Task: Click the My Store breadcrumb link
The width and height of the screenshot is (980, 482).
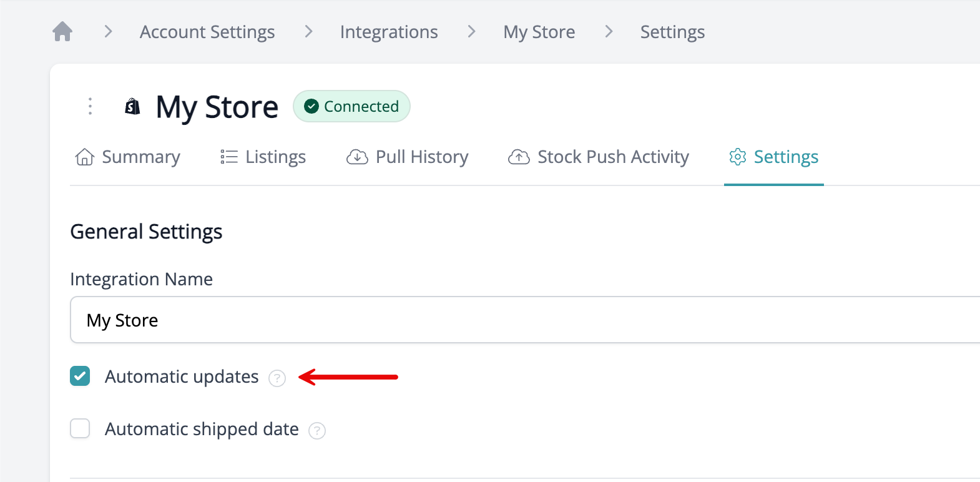Action: [539, 32]
